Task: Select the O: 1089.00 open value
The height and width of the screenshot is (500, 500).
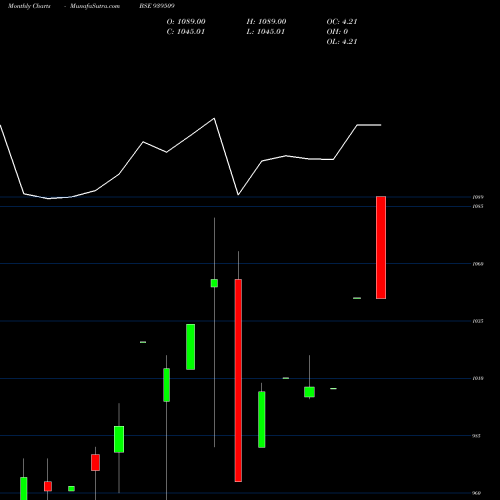Action: click(186, 22)
